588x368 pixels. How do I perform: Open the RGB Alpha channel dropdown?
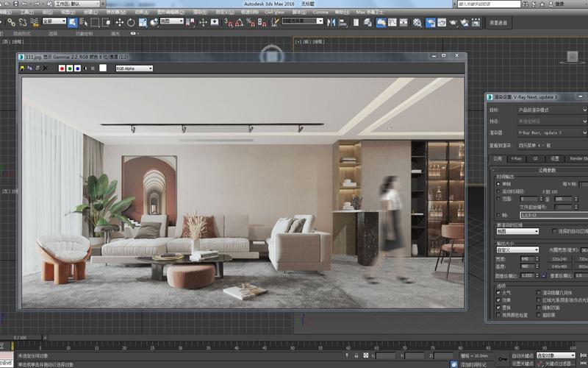point(134,68)
